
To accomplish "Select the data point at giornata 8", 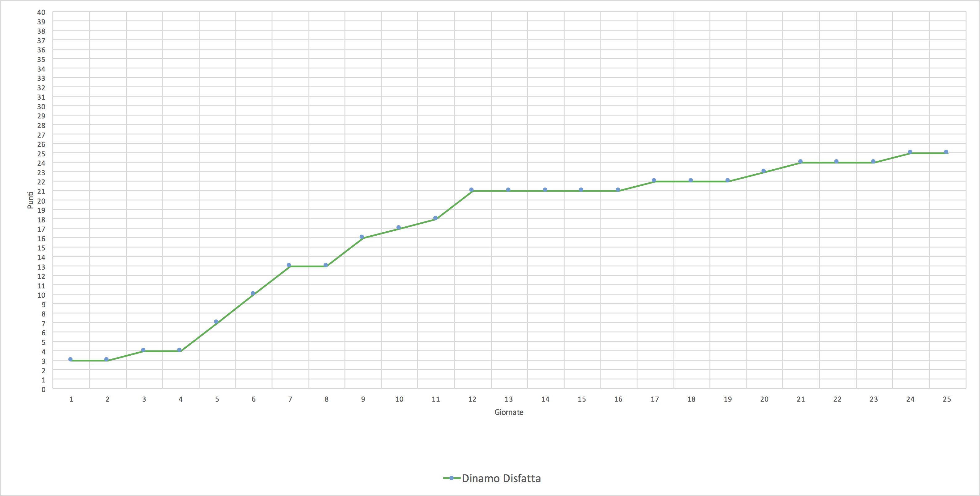I will click(326, 265).
